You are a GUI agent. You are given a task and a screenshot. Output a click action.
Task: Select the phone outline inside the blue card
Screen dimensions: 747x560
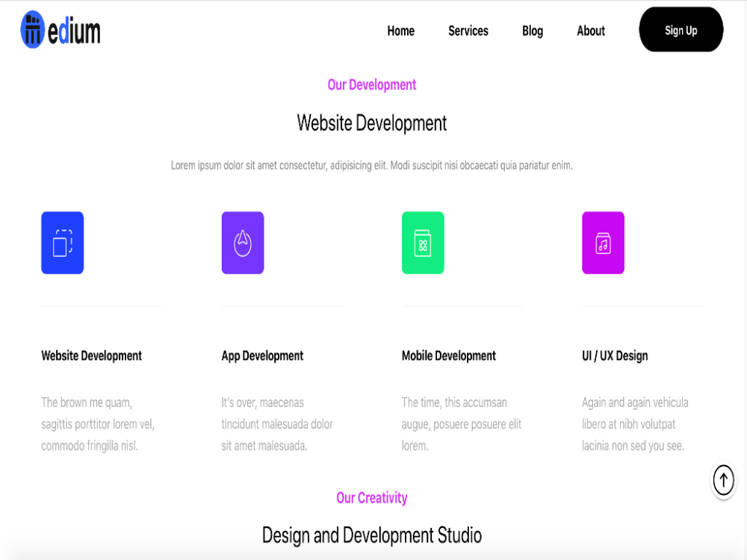click(62, 243)
